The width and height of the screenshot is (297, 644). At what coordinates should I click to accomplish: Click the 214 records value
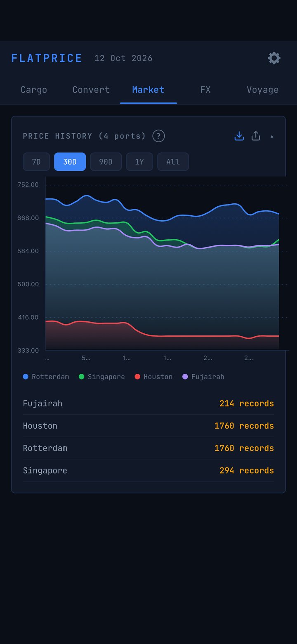tap(247, 403)
